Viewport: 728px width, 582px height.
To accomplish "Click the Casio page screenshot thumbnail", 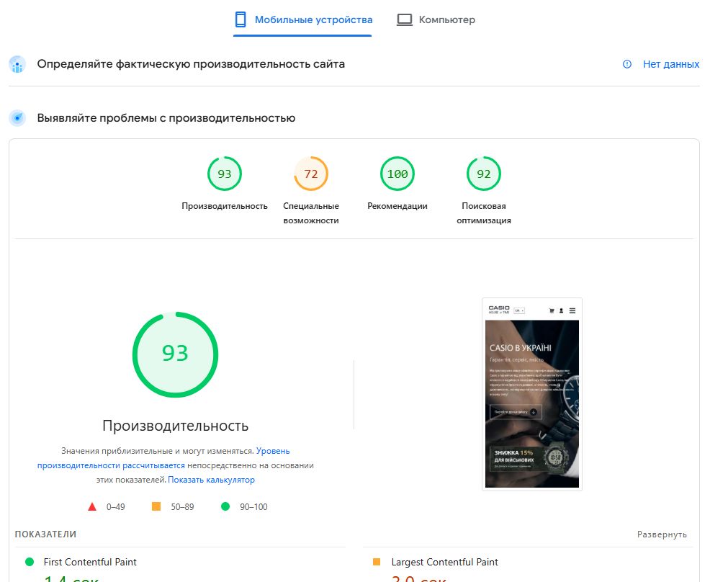I will pos(532,394).
